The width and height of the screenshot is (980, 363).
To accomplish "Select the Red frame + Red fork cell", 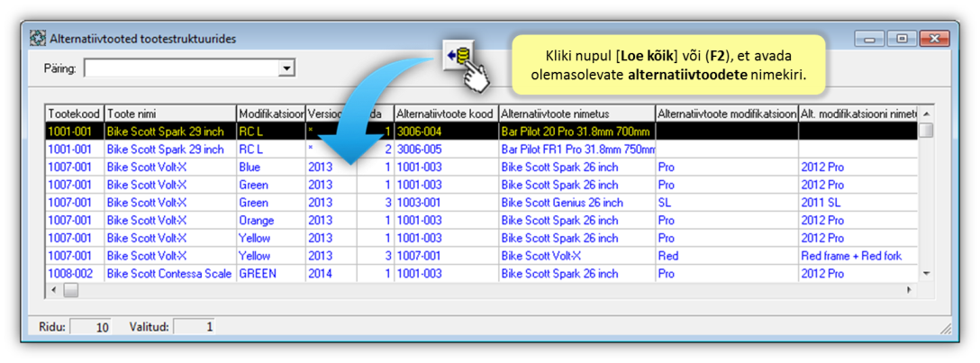I will point(858,256).
